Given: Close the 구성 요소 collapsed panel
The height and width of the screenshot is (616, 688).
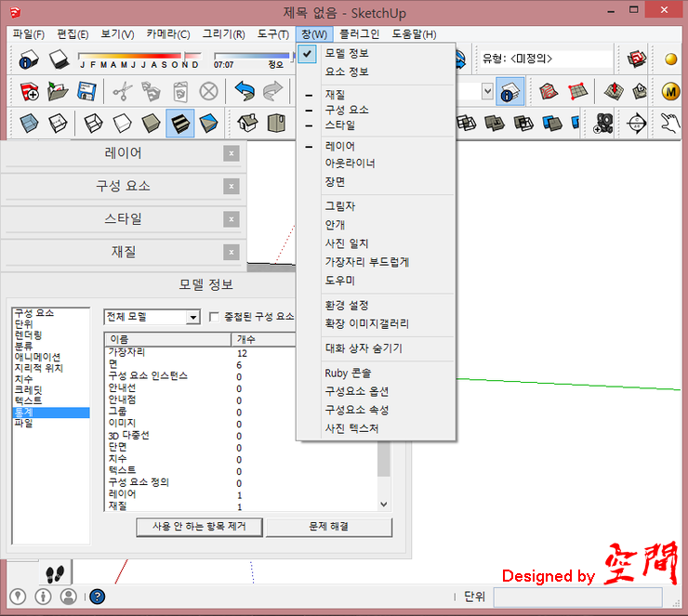Looking at the screenshot, I should click(232, 187).
